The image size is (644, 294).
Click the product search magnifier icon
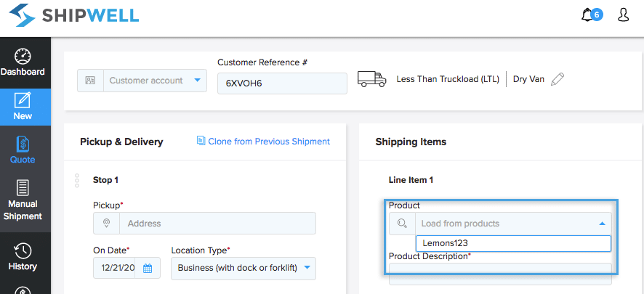pos(402,224)
